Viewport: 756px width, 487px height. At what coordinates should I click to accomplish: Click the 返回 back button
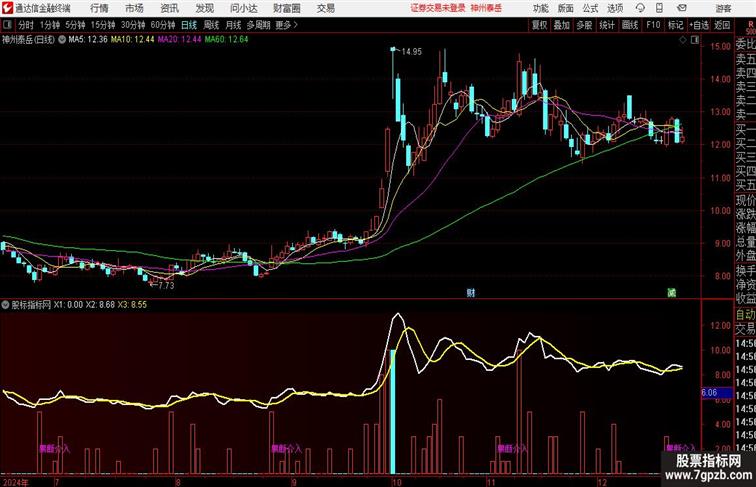pos(722,25)
